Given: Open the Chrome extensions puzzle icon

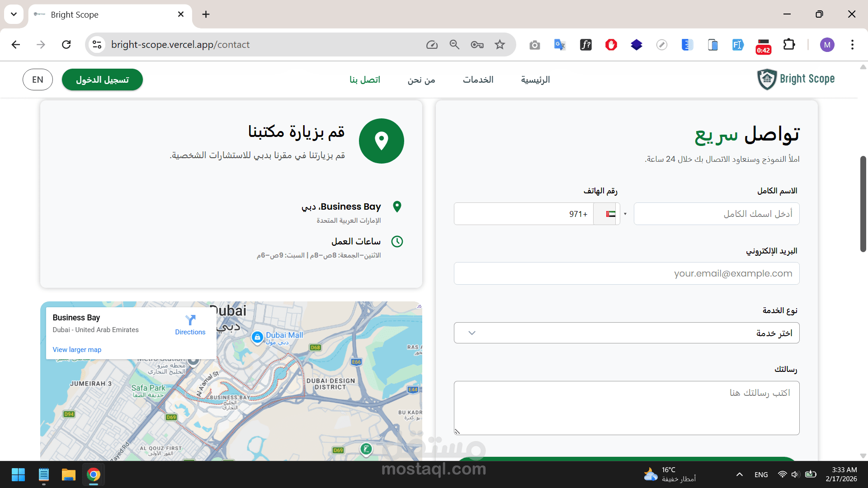Looking at the screenshot, I should (789, 45).
